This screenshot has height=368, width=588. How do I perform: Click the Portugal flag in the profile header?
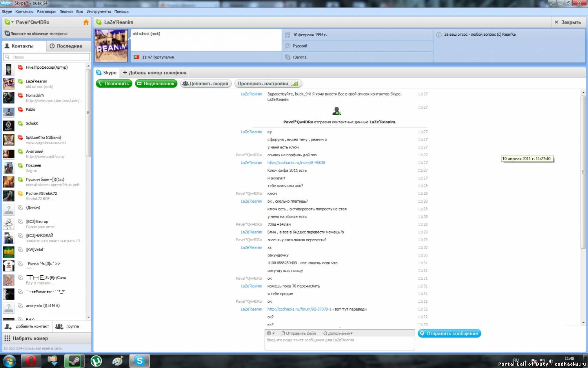(x=137, y=57)
